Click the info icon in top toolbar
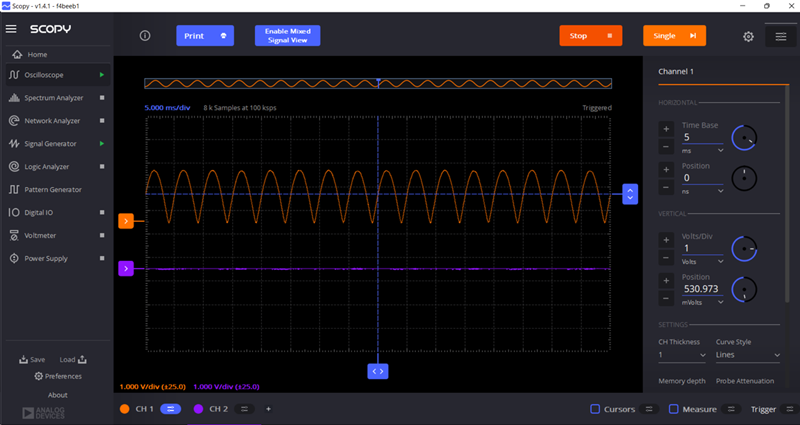 click(x=145, y=36)
